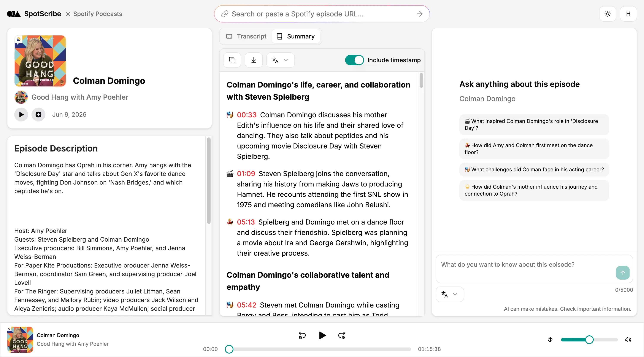The image size is (644, 357).
Task: Jump to the 00:33 timestamp
Action: click(246, 115)
